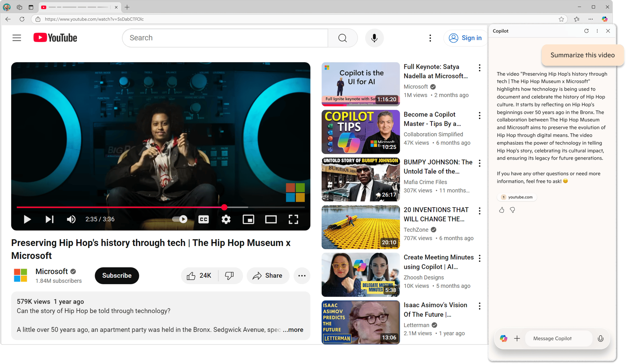Open a new browser tab
The image size is (626, 364).
[127, 7]
